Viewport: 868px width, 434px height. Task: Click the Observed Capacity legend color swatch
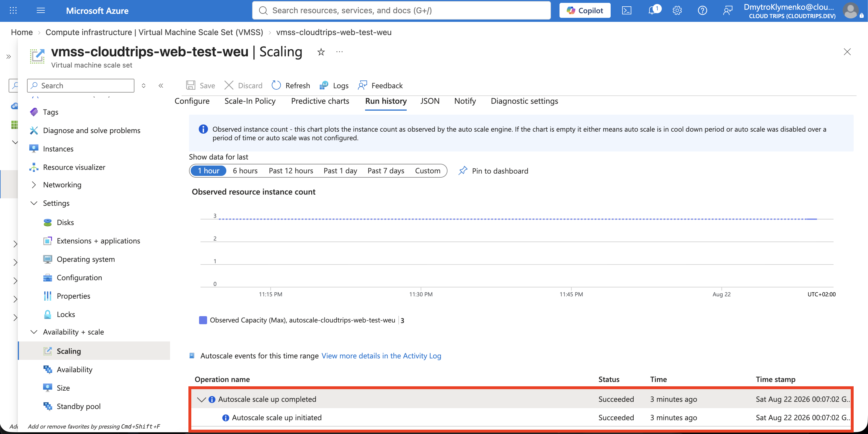pos(203,320)
